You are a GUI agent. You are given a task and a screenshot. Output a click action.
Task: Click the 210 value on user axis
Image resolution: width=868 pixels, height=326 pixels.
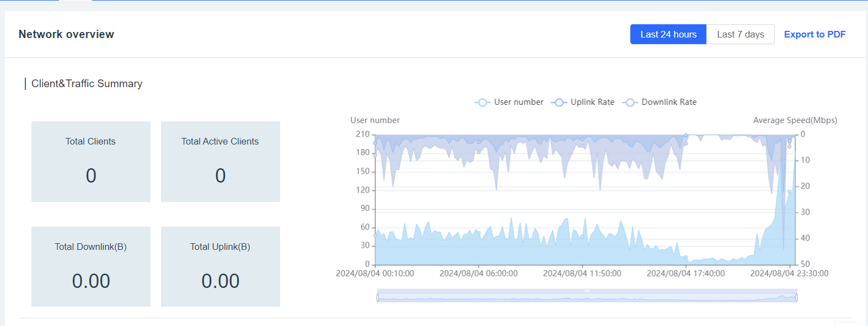pyautogui.click(x=362, y=134)
